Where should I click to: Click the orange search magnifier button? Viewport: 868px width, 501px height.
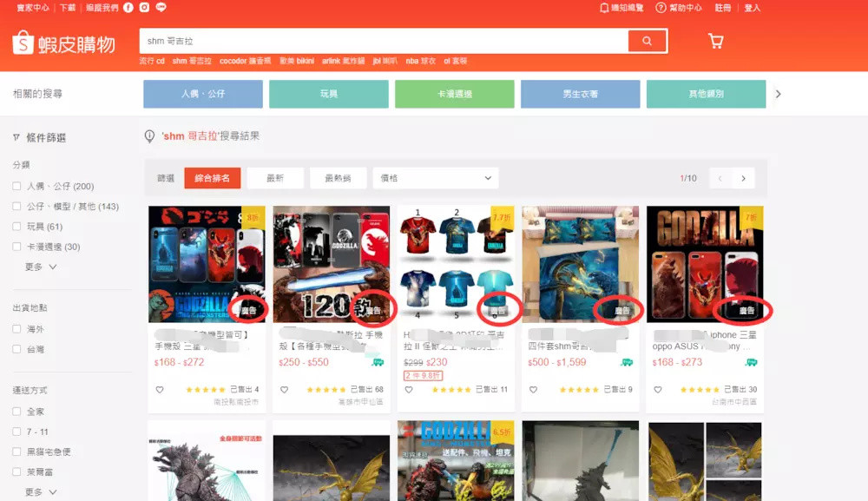[647, 41]
